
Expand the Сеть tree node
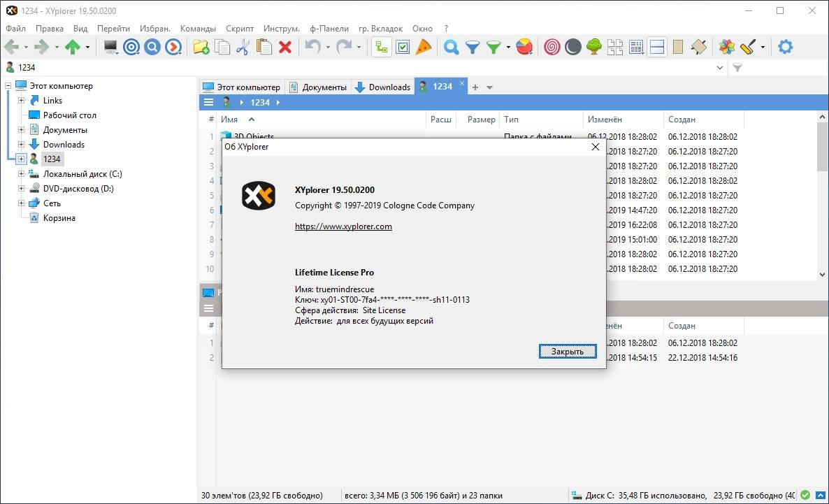pos(21,203)
